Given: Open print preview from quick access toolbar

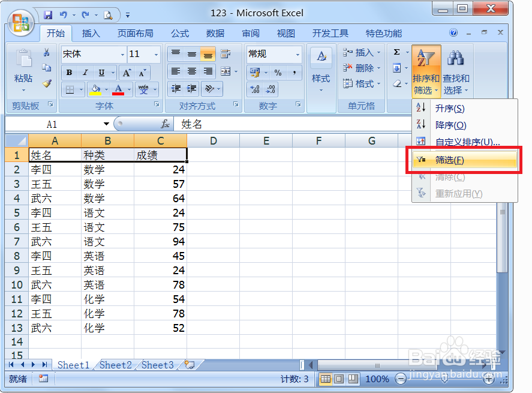Looking at the screenshot, I should 108,15.
